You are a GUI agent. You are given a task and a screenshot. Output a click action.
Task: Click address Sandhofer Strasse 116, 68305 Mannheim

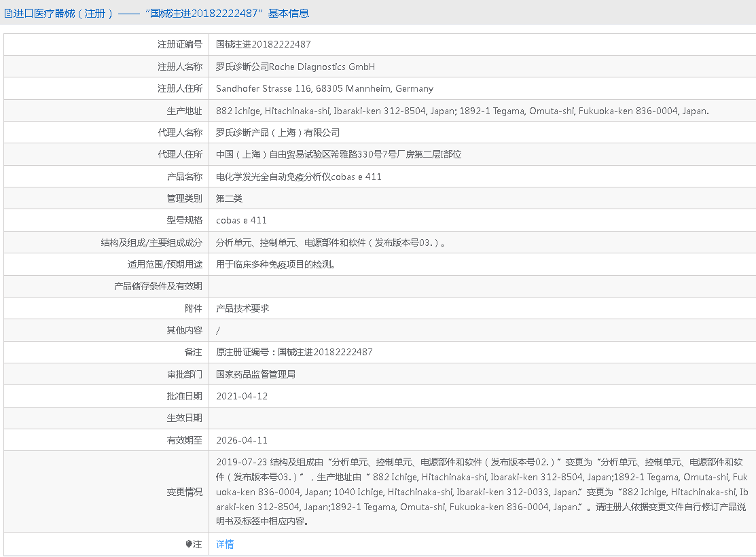click(x=325, y=89)
